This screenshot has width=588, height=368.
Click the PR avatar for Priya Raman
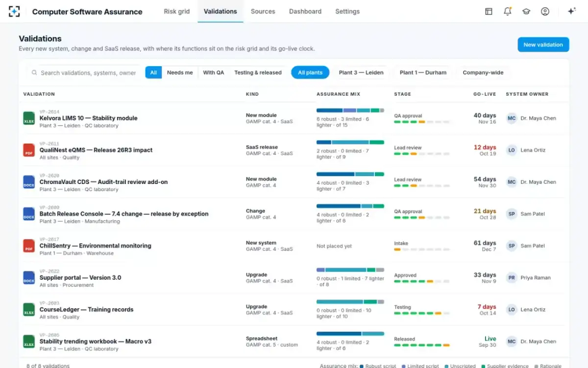[x=512, y=278]
